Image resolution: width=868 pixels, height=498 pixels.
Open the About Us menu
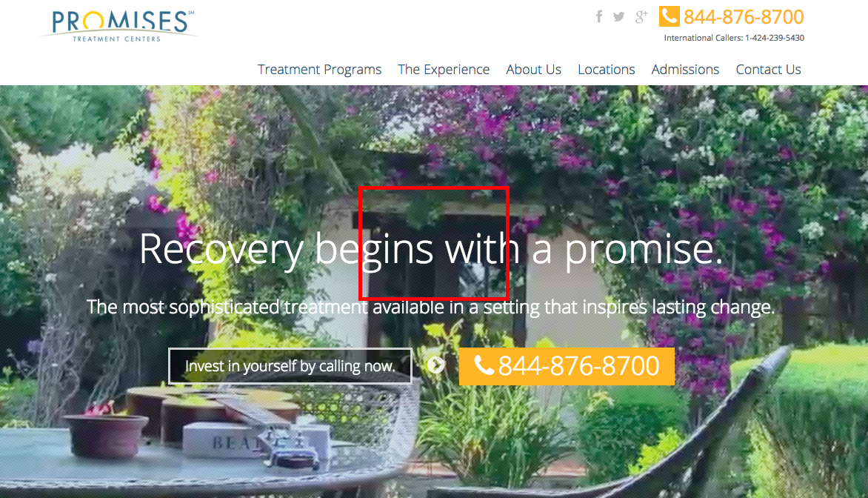[x=534, y=69]
